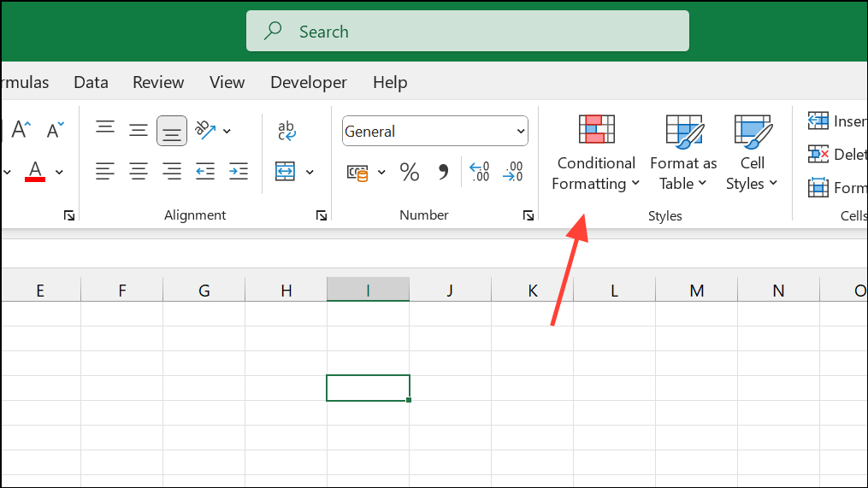Screen dimensions: 868x488
Task: Click the Wrap Text icon
Action: pyautogui.click(x=286, y=131)
